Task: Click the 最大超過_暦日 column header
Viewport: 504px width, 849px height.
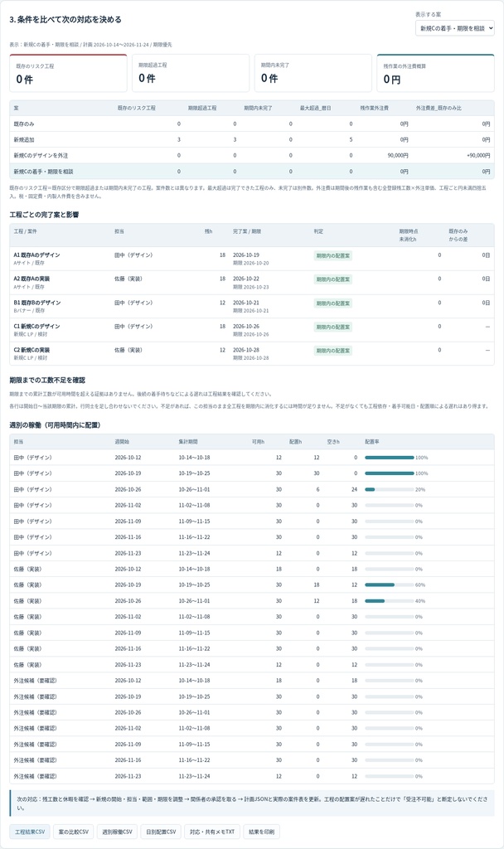Action: [x=315, y=109]
